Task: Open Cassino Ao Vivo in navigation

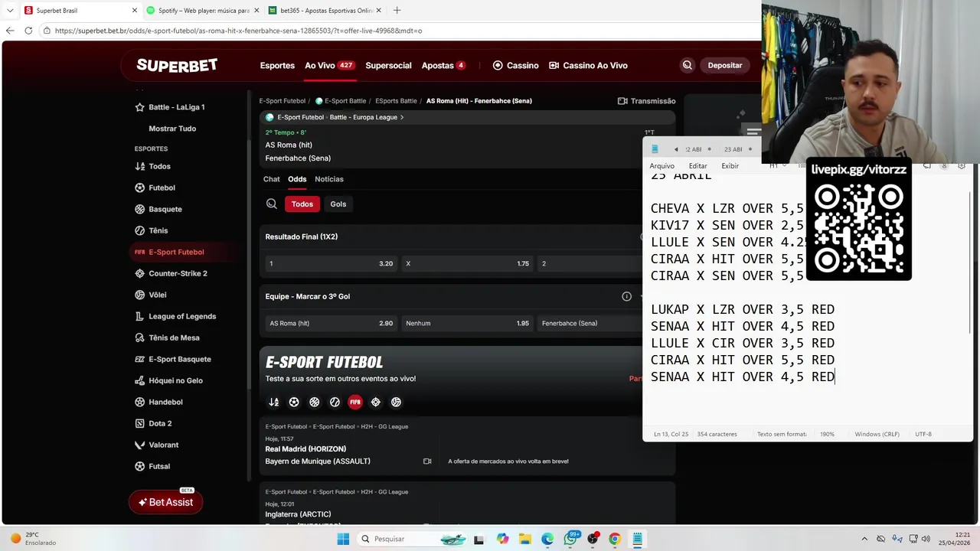Action: 588,66
